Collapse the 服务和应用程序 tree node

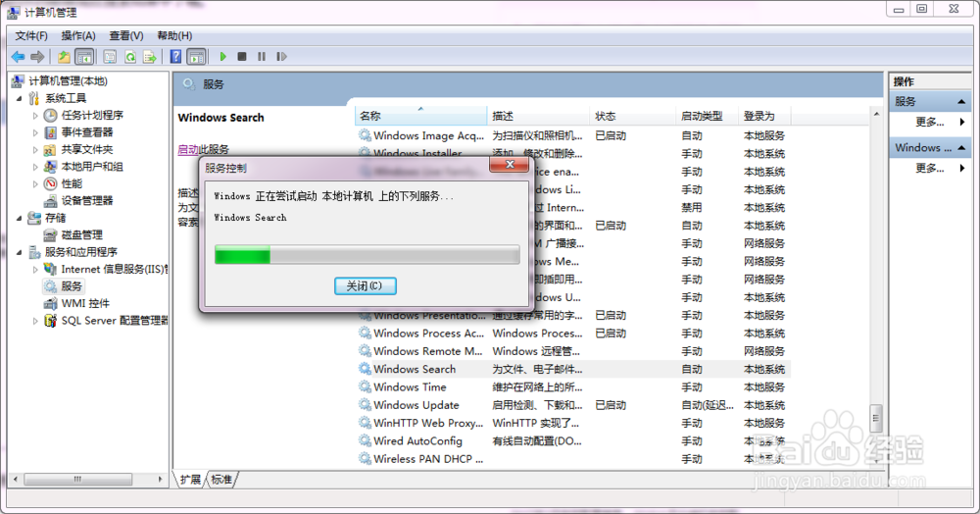click(19, 253)
